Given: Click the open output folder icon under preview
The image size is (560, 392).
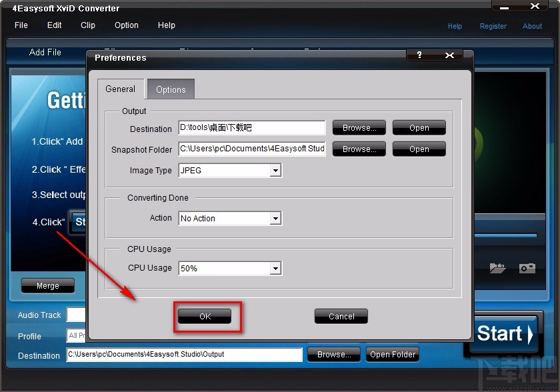Looking at the screenshot, I should (x=498, y=268).
